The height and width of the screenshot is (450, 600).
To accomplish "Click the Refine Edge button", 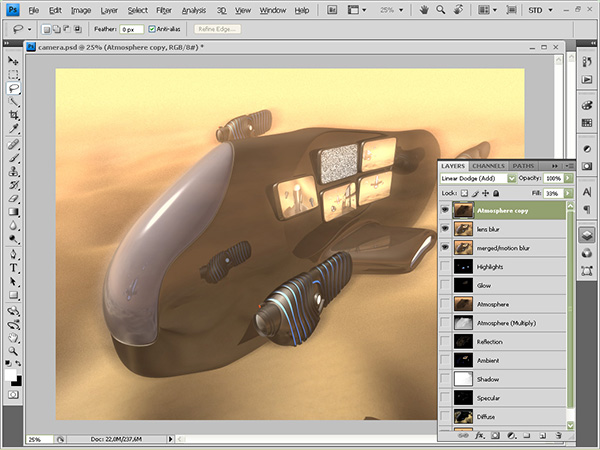I will point(217,29).
